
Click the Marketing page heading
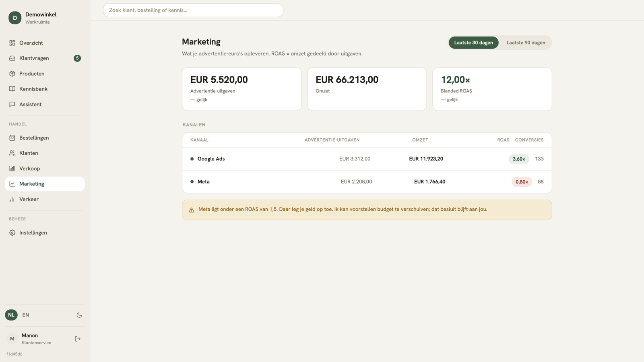click(201, 42)
